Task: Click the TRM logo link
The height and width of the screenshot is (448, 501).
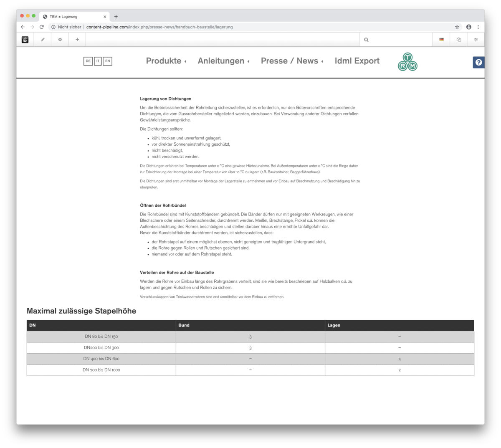Action: (407, 62)
